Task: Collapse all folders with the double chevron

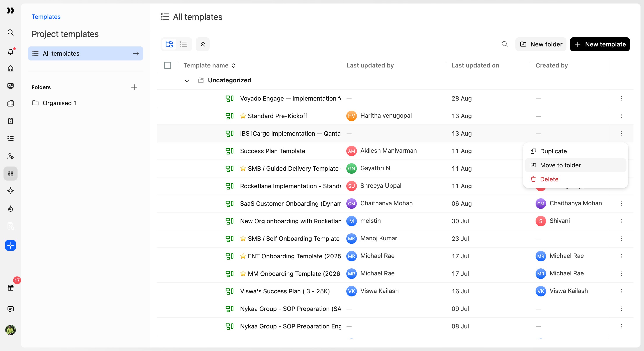Action: pyautogui.click(x=202, y=44)
